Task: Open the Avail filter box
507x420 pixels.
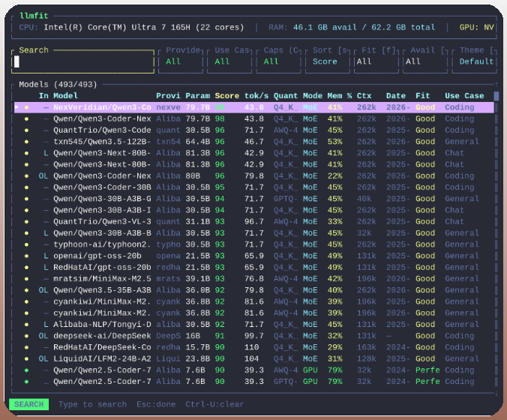Action: tap(425, 61)
